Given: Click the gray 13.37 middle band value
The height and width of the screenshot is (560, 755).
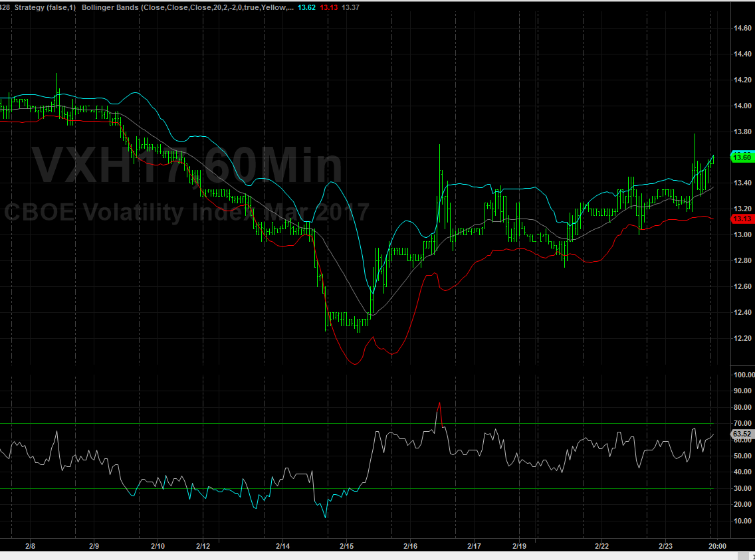Looking at the screenshot, I should pyautogui.click(x=350, y=7).
